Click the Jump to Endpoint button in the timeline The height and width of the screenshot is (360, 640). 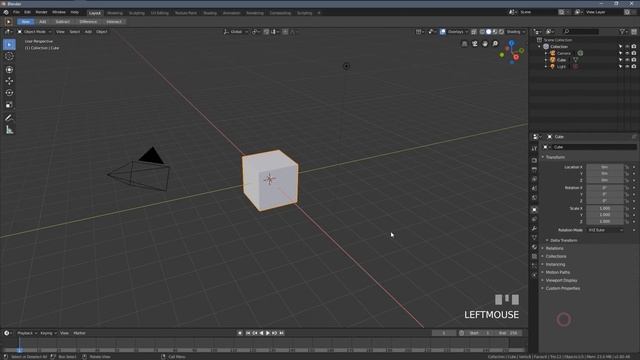coord(281,333)
